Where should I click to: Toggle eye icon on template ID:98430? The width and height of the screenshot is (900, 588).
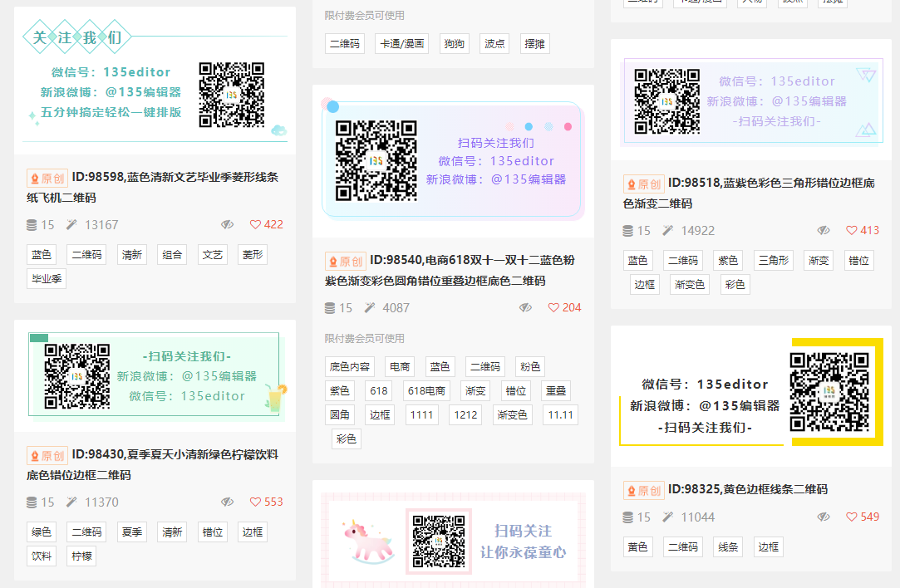click(x=228, y=502)
